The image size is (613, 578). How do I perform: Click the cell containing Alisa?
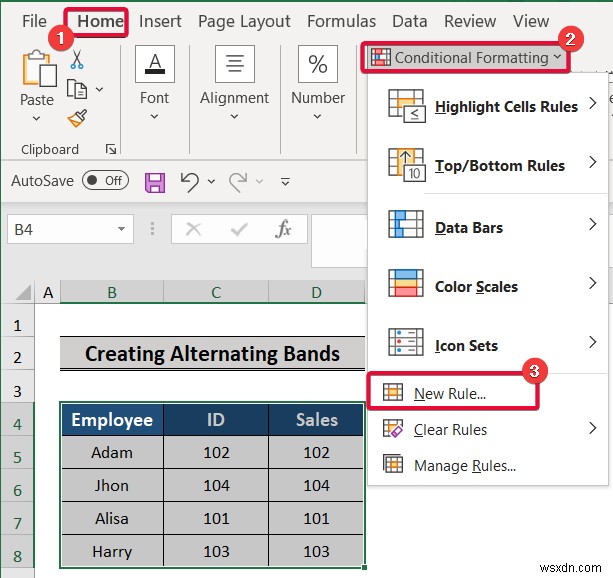pyautogui.click(x=112, y=519)
